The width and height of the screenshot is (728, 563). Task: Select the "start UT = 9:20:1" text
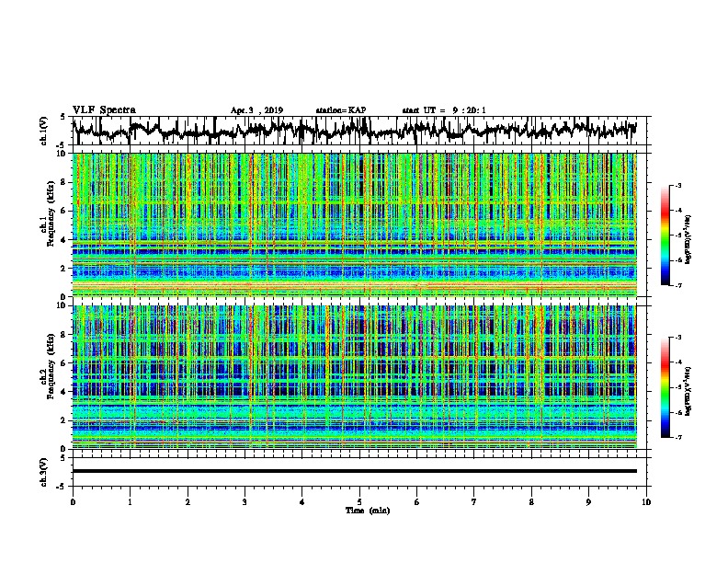point(444,110)
